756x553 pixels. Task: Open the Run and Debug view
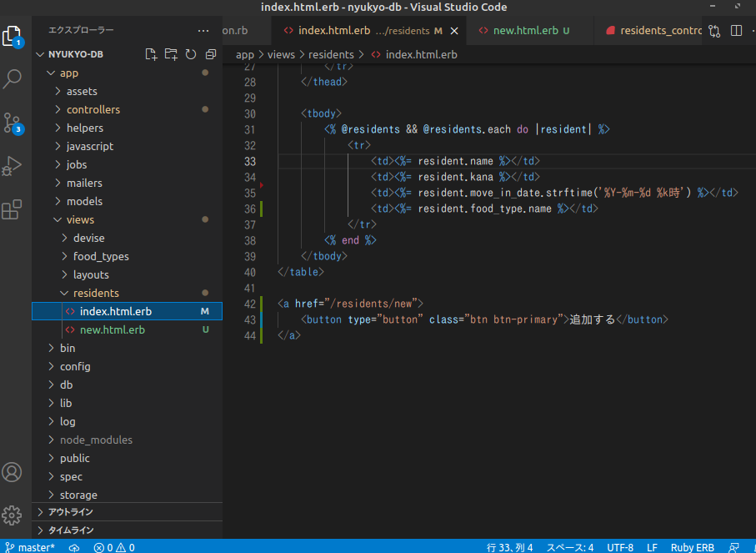13,166
